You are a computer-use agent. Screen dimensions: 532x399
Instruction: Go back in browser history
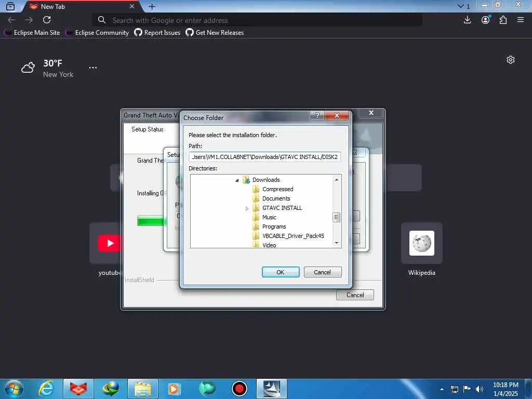click(x=11, y=20)
